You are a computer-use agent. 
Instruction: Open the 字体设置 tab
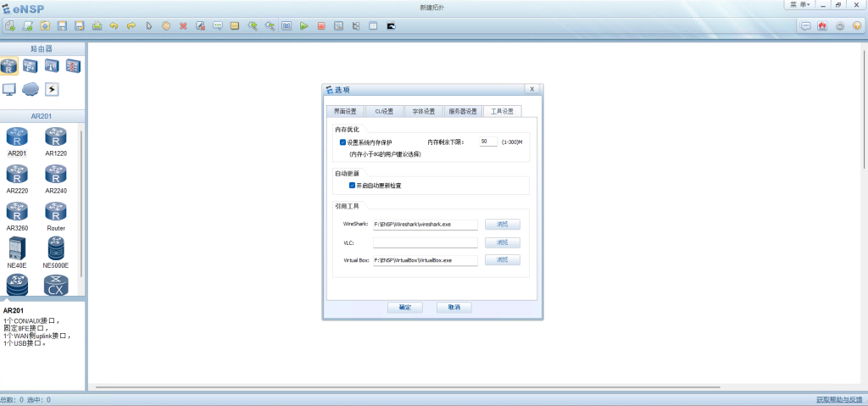point(424,111)
